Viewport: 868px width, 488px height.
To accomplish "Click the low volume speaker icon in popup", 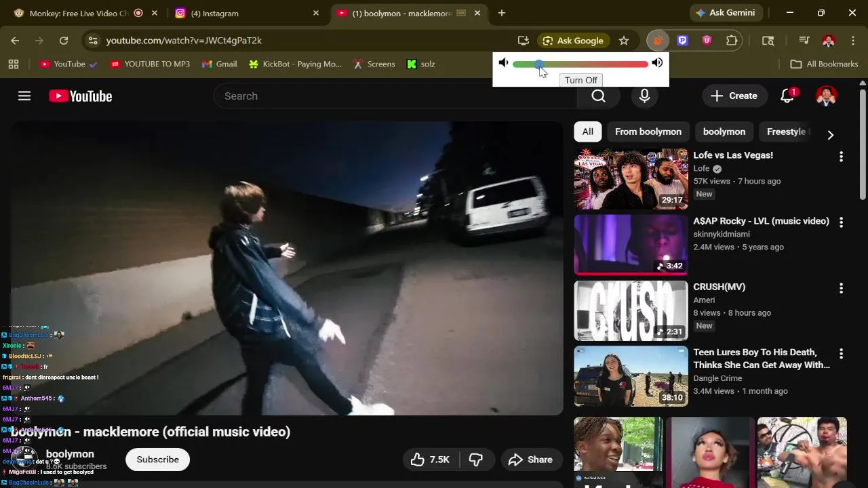I will [x=503, y=63].
